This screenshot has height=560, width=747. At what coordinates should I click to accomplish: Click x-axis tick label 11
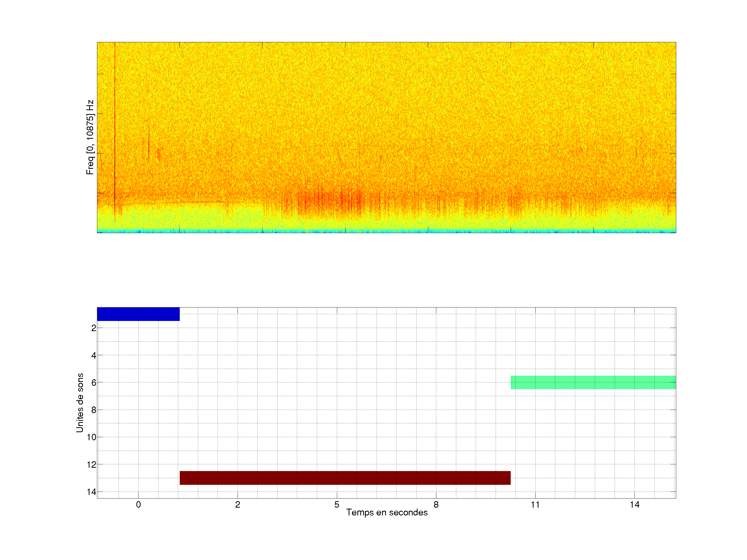point(535,505)
